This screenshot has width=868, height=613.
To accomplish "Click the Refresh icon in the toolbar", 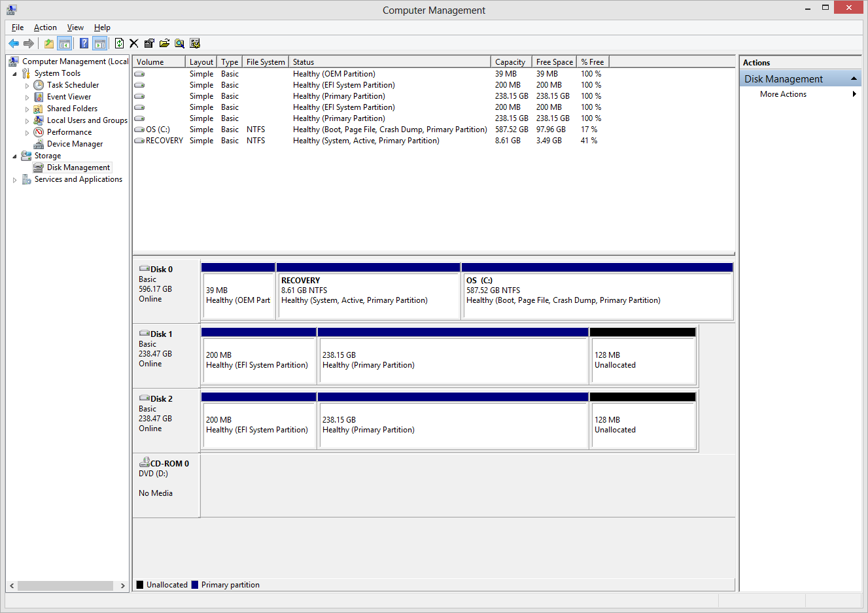I will 119,43.
